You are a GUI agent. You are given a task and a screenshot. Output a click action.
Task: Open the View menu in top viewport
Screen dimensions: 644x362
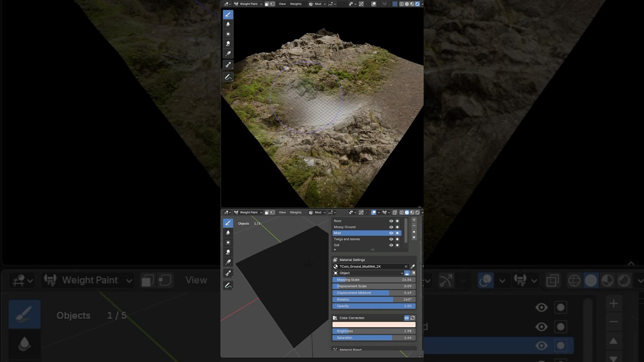282,4
